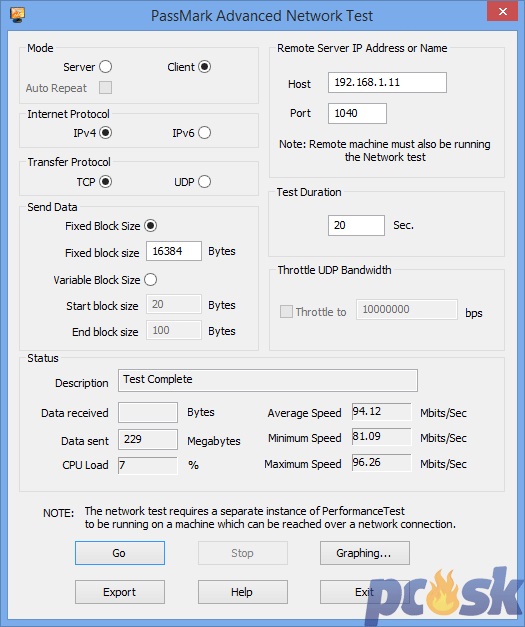Open the Graphing window
This screenshot has width=525, height=627.
(x=365, y=553)
